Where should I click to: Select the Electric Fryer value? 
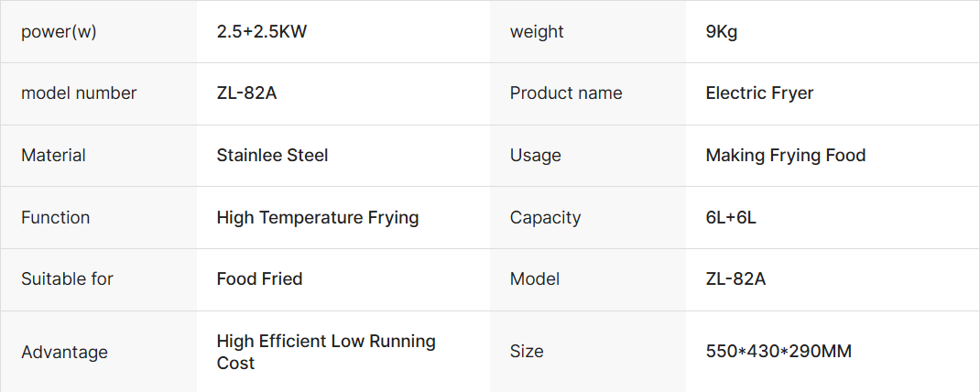(759, 93)
